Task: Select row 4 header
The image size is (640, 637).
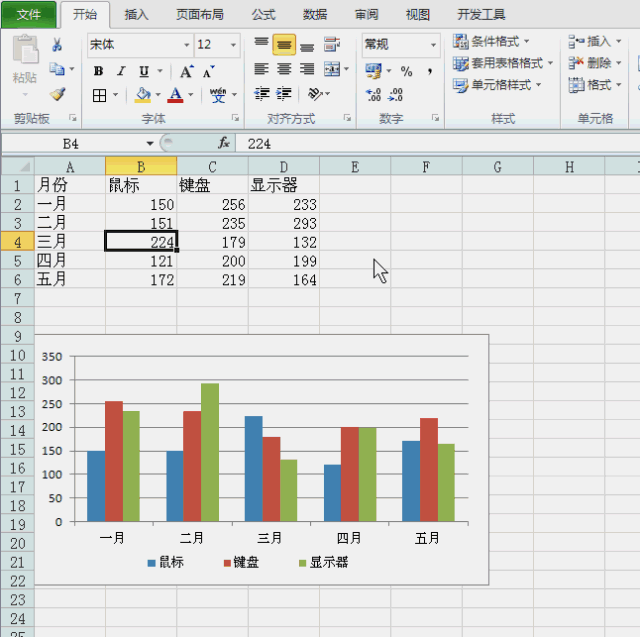Action: [18, 242]
